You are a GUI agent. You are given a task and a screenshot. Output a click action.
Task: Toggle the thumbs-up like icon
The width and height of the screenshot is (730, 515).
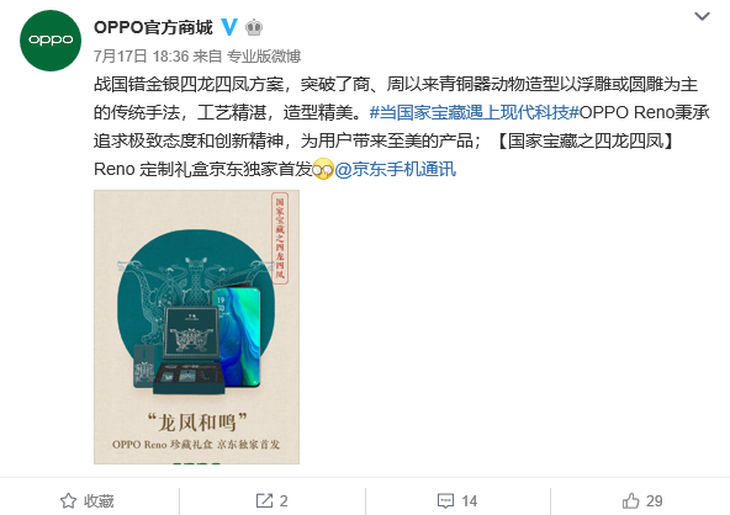point(631,501)
